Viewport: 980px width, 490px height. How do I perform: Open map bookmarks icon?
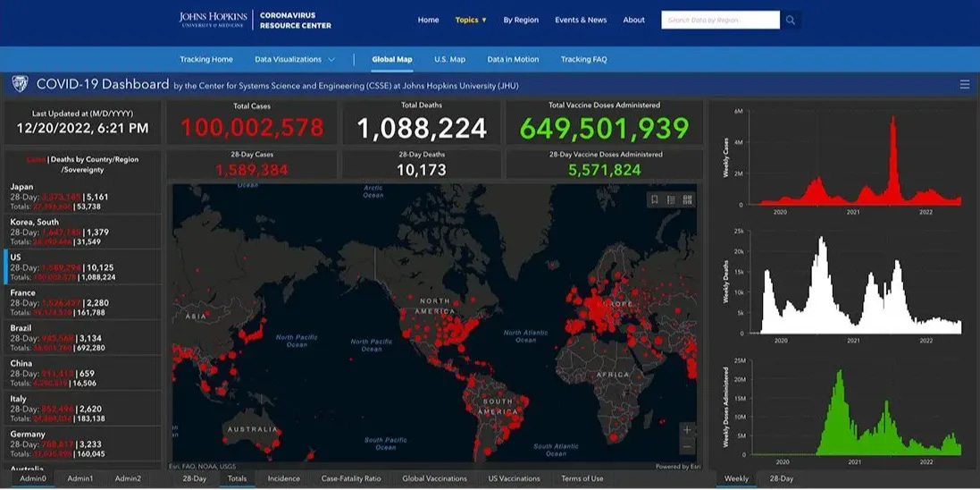tap(654, 199)
